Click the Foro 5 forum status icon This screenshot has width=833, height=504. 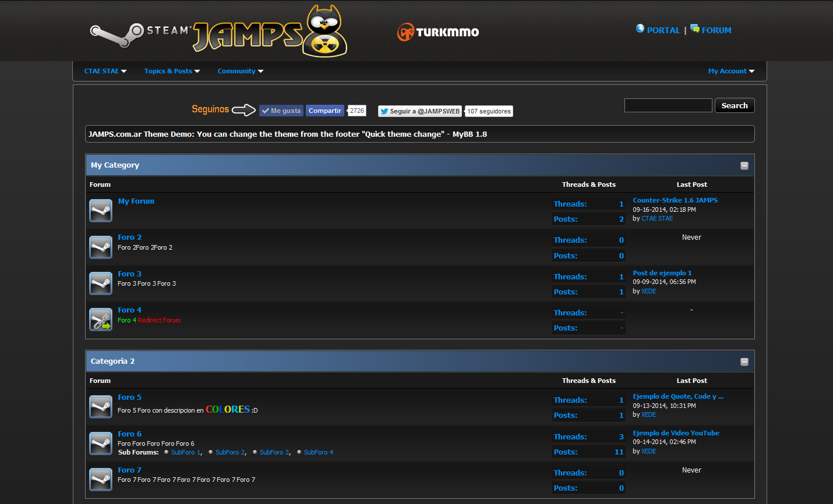coord(101,407)
